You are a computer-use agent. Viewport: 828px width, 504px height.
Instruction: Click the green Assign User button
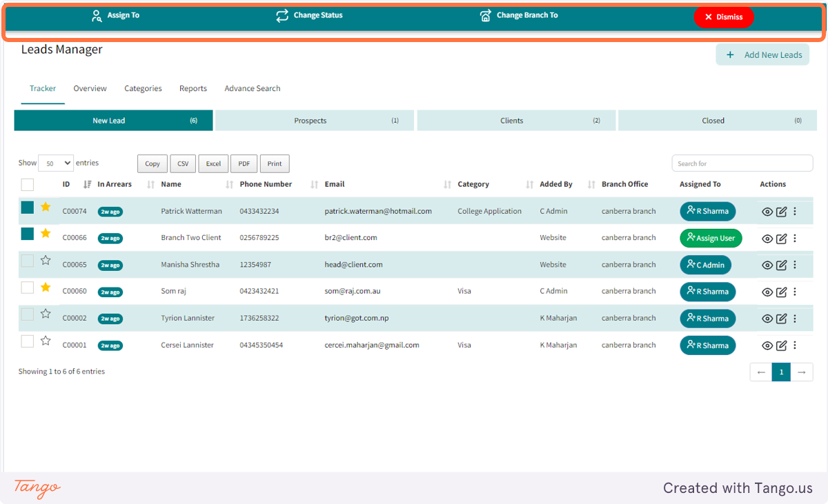point(711,238)
